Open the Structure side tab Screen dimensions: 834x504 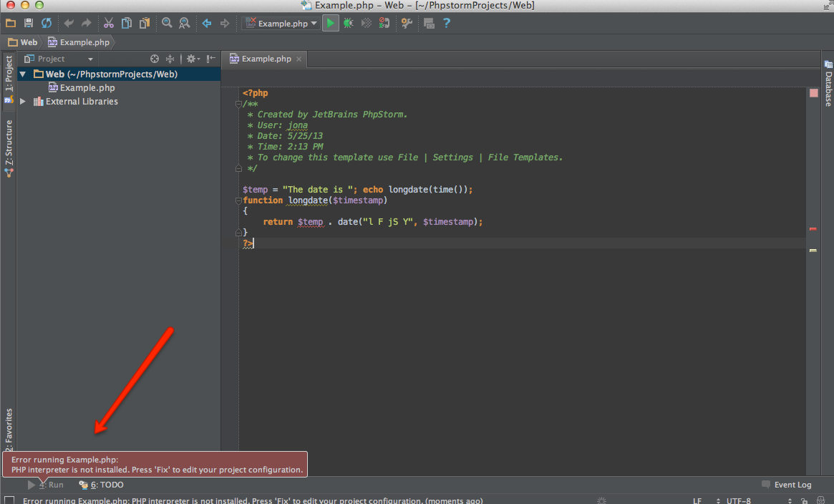point(9,147)
